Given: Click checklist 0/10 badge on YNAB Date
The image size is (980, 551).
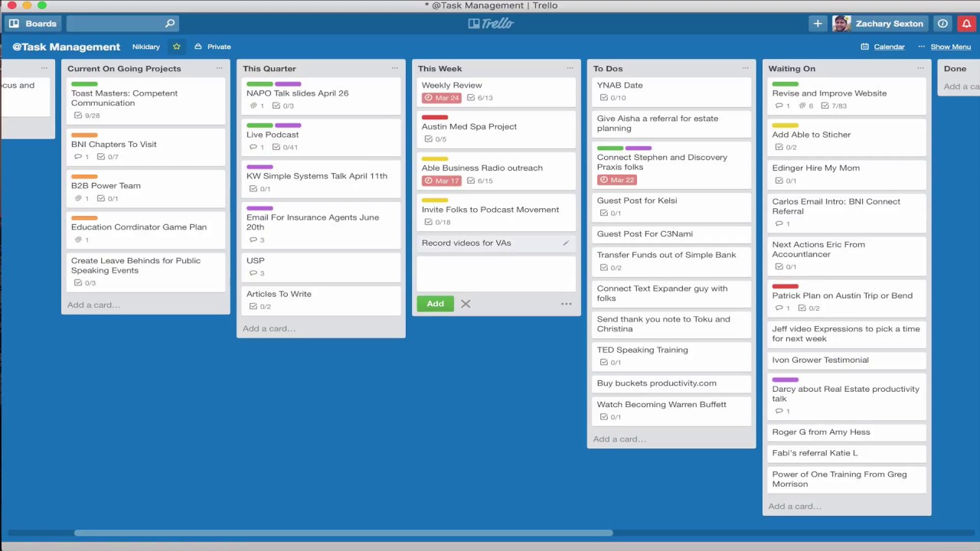Looking at the screenshot, I should coord(613,98).
